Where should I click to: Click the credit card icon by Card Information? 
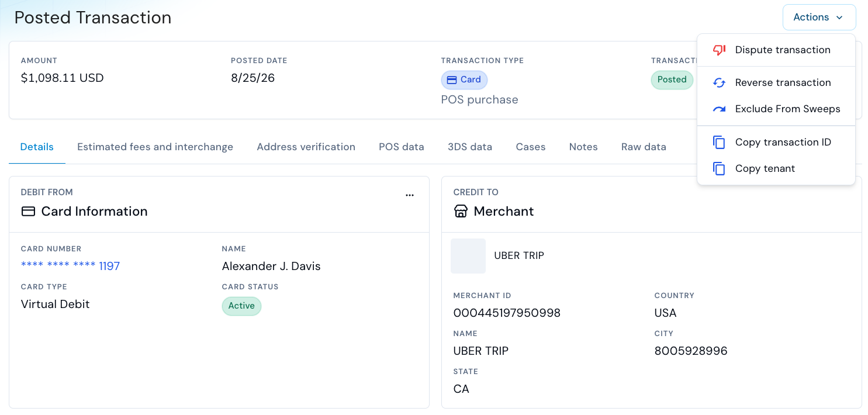(28, 212)
